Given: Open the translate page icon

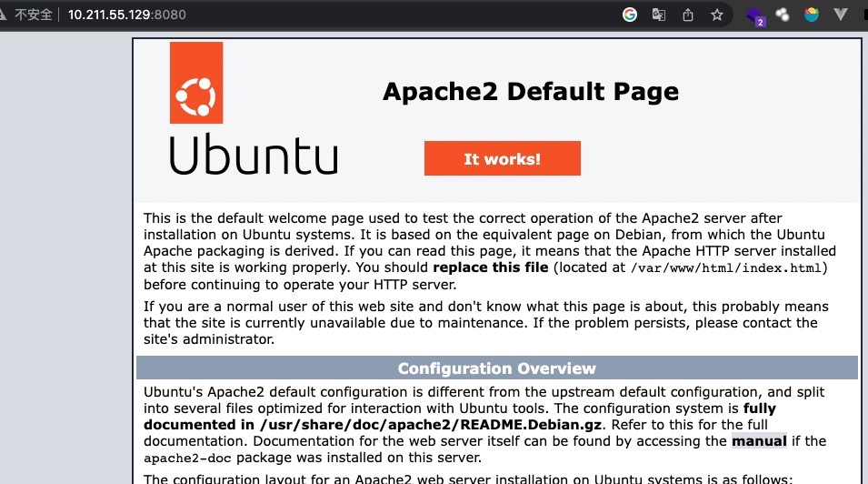Looking at the screenshot, I should (659, 15).
